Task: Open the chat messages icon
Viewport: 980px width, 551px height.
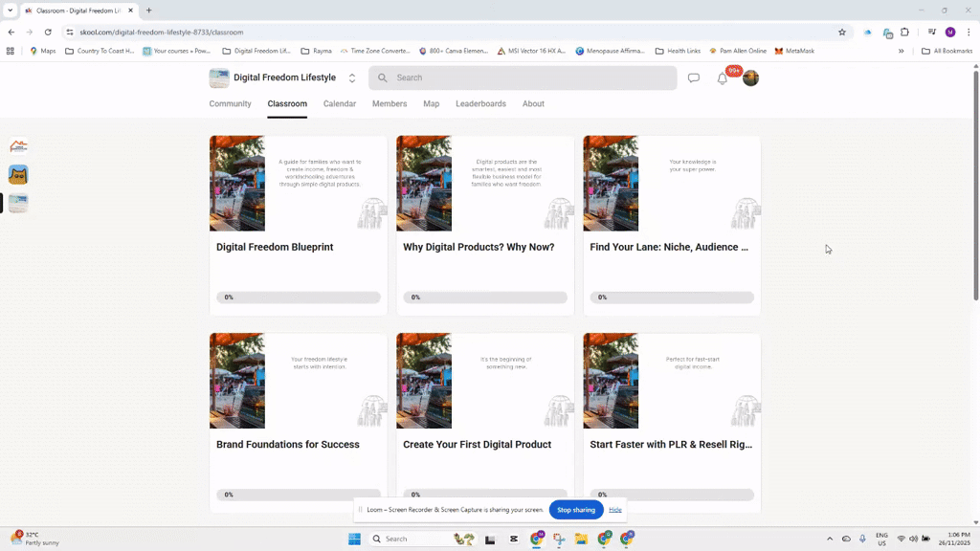Action: tap(694, 78)
